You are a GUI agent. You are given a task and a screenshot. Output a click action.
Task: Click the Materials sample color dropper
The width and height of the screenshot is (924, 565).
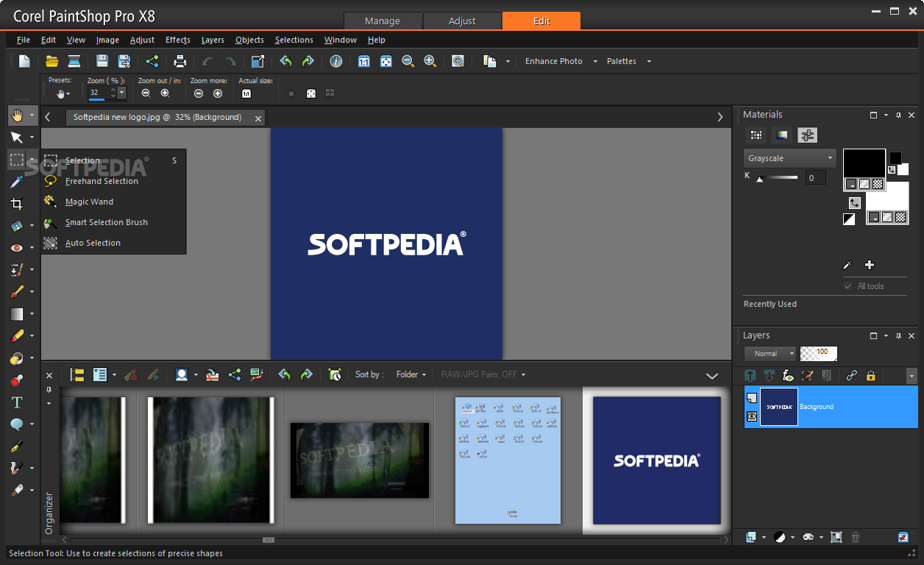coord(847,265)
